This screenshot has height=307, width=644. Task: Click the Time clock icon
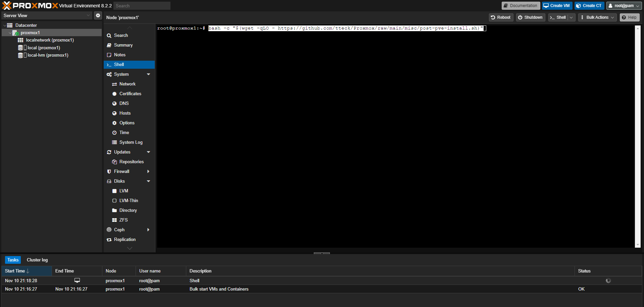tap(114, 133)
